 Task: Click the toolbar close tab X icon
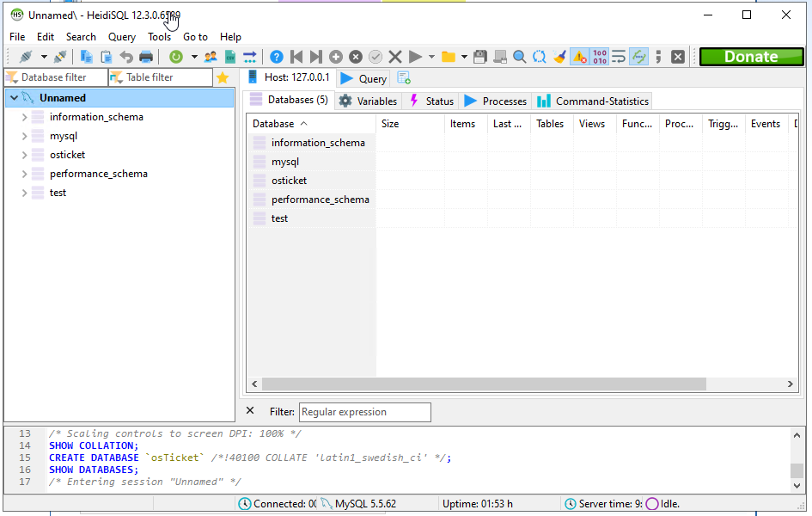point(678,57)
